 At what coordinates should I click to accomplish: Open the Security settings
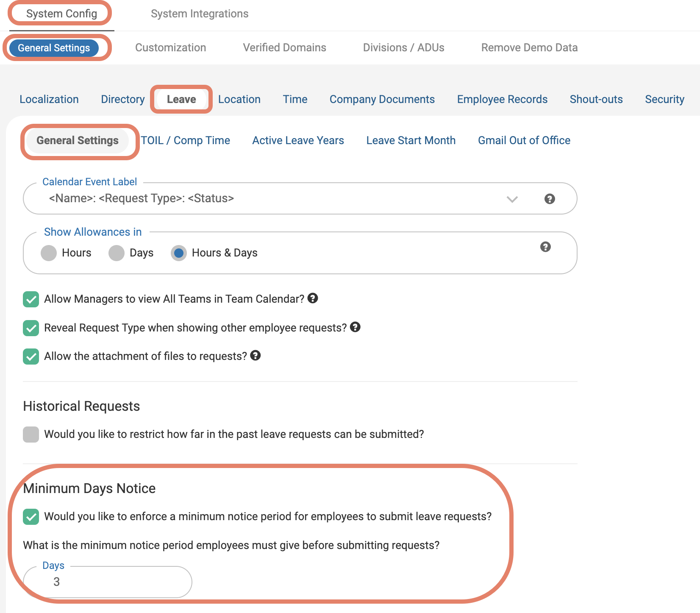664,99
